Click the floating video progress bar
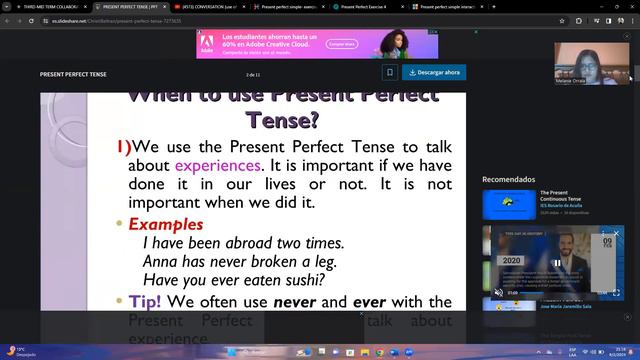 tap(558, 293)
